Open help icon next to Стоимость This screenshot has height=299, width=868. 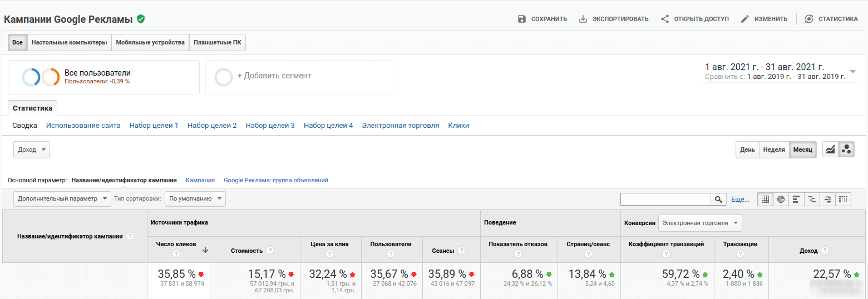click(270, 251)
